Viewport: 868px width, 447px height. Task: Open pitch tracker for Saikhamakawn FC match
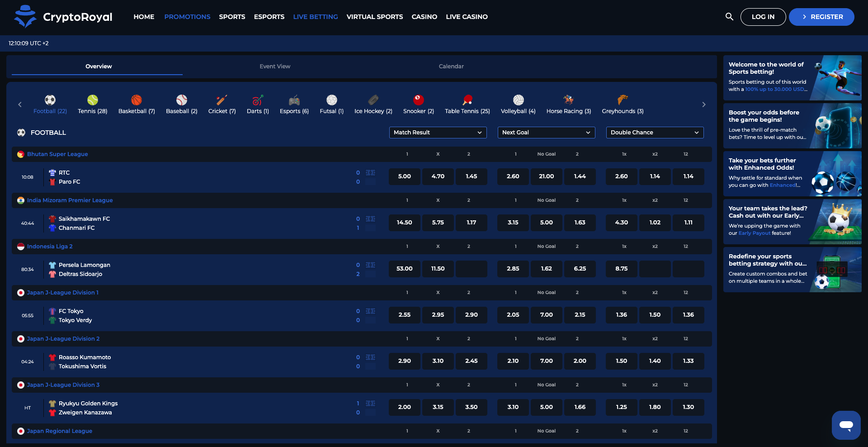(x=370, y=219)
